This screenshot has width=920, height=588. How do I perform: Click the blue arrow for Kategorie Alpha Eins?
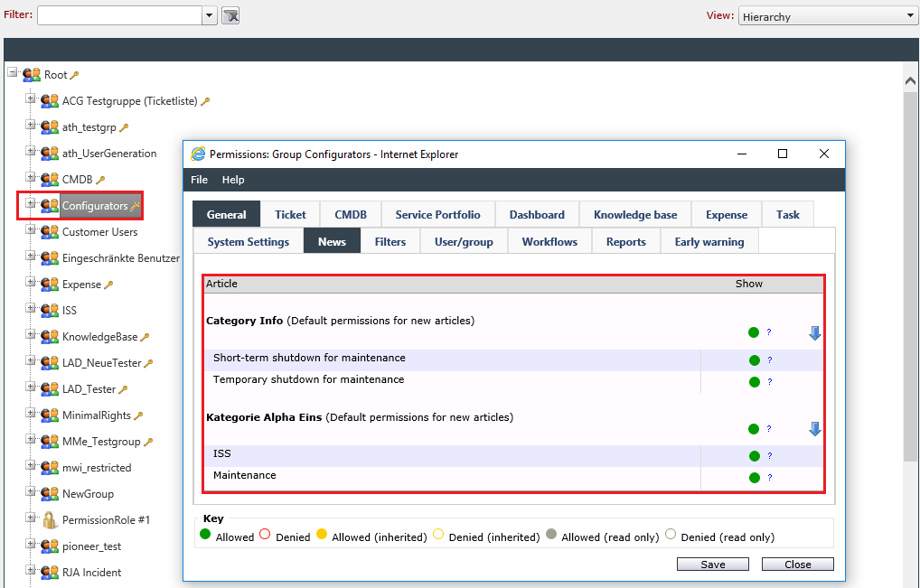pyautogui.click(x=814, y=429)
